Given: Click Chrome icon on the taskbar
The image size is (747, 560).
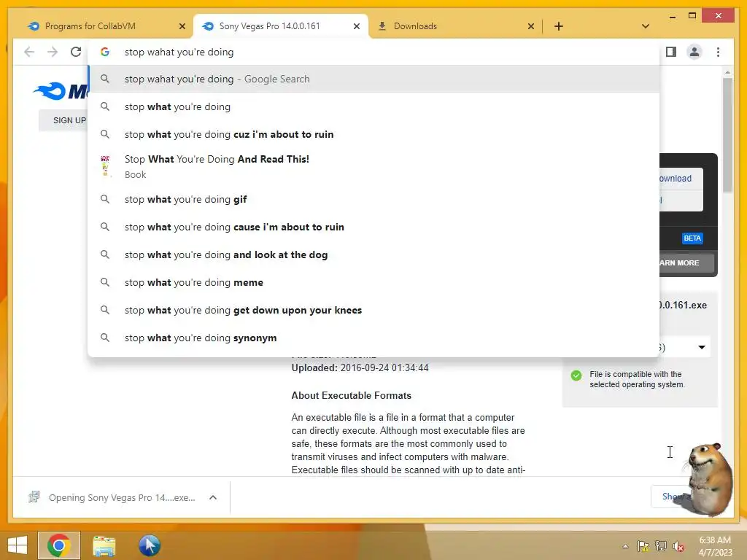Looking at the screenshot, I should 59,545.
